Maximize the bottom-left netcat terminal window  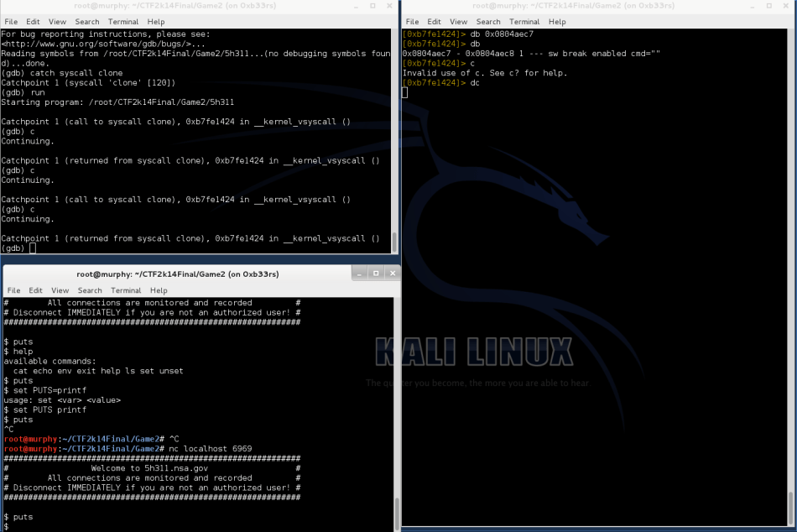coord(375,274)
